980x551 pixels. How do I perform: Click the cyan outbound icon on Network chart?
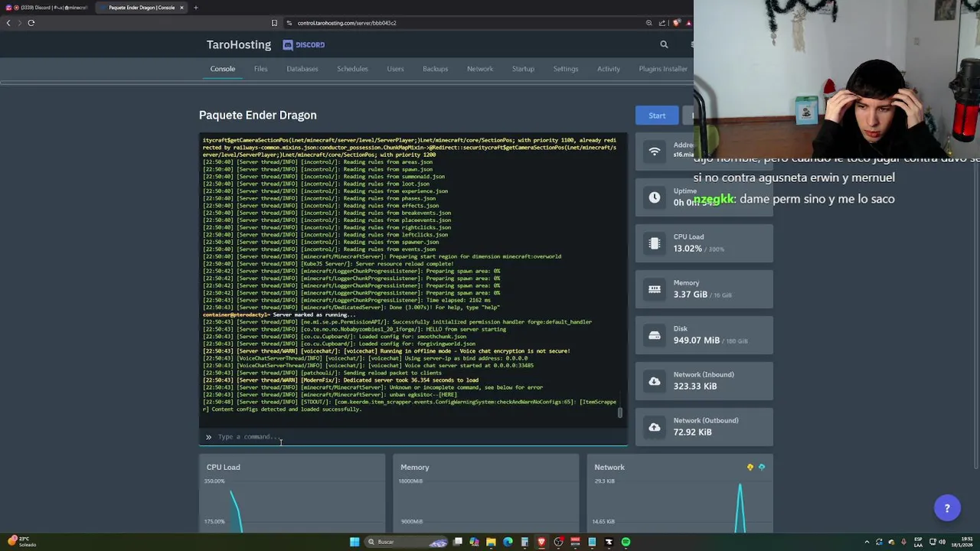[x=762, y=467]
